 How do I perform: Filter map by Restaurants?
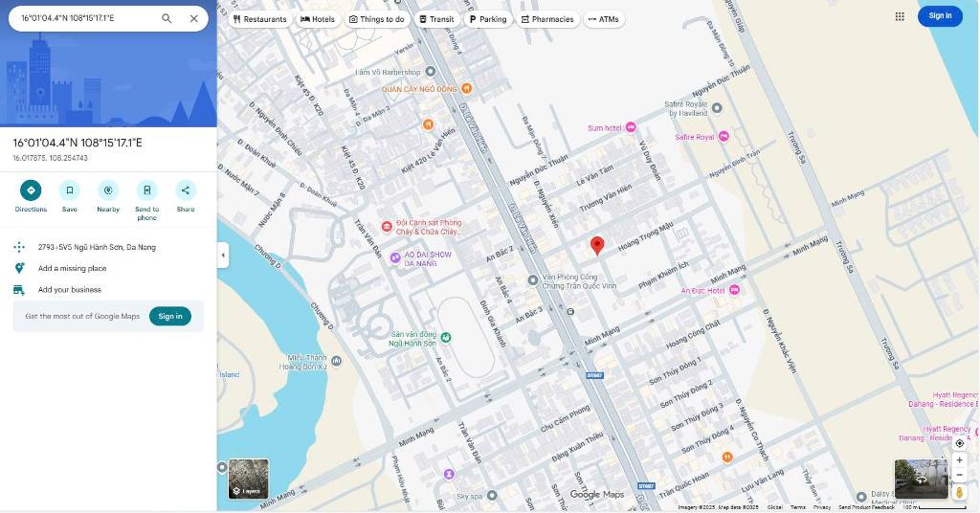coord(259,19)
